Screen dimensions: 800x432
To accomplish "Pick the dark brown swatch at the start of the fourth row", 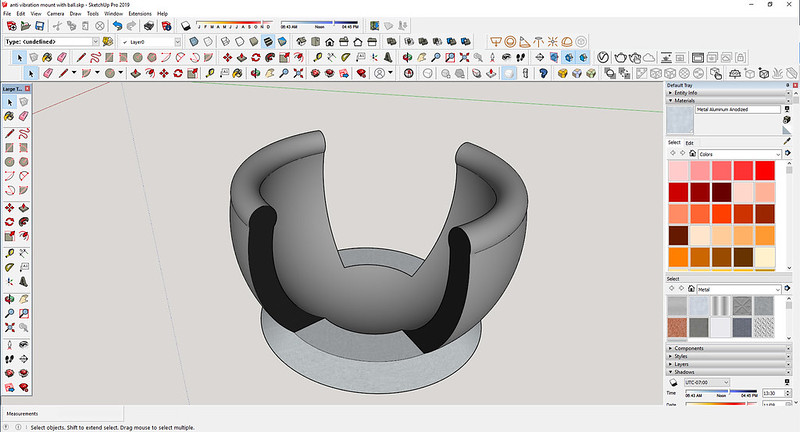I will point(678,236).
